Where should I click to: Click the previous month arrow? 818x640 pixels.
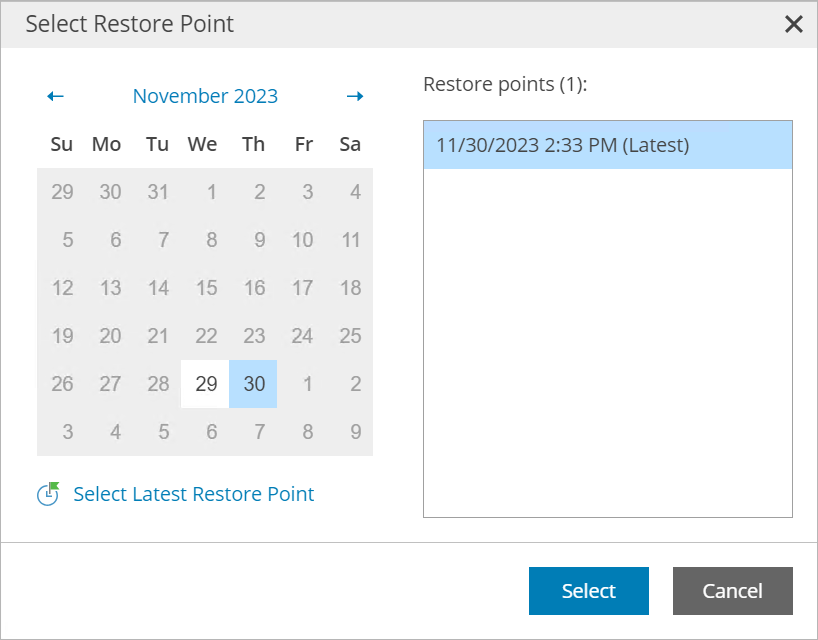pyautogui.click(x=56, y=96)
